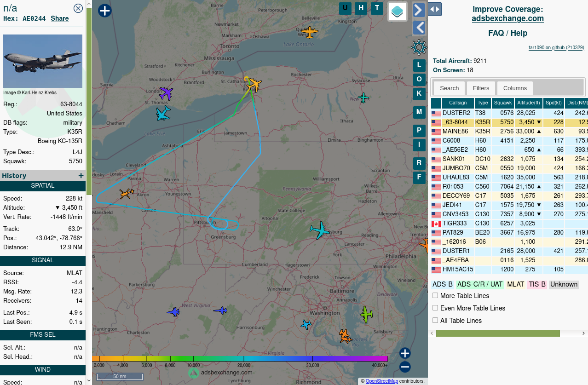Click the table's horizontal scrollbar
The width and height of the screenshot is (588, 385).
[x=498, y=333]
